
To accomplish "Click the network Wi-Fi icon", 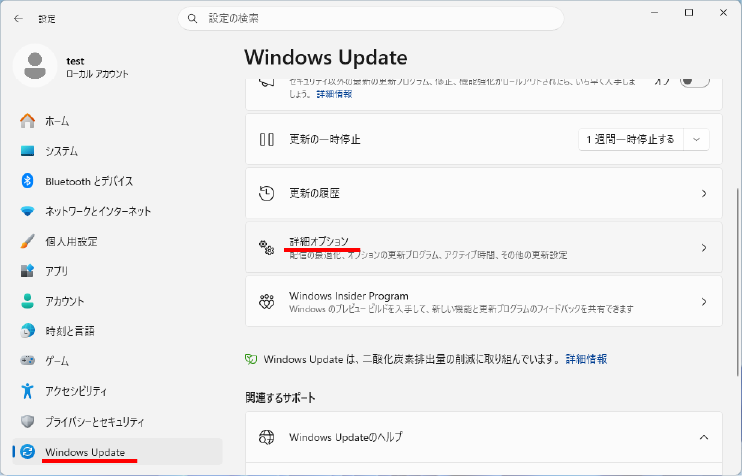I will [x=27, y=211].
